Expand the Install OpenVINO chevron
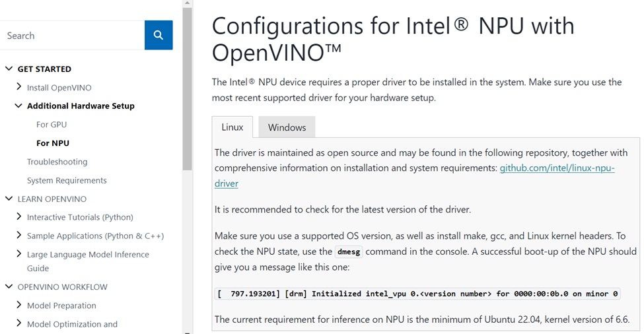The height and width of the screenshot is (334, 644). pyautogui.click(x=18, y=86)
